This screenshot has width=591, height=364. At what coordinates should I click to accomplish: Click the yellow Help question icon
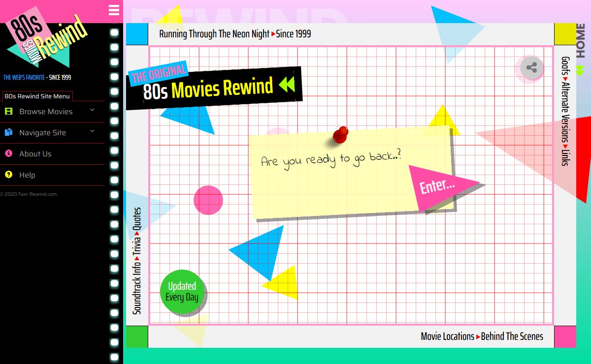click(8, 175)
